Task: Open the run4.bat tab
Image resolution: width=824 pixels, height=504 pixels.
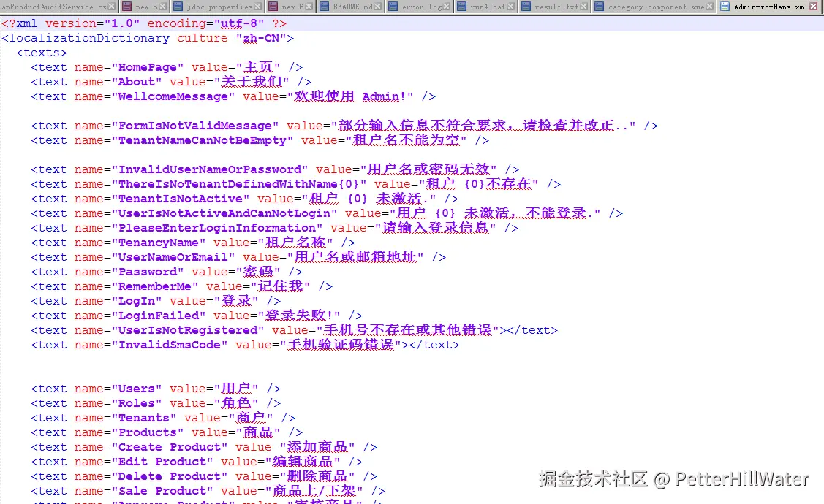Action: point(486,7)
